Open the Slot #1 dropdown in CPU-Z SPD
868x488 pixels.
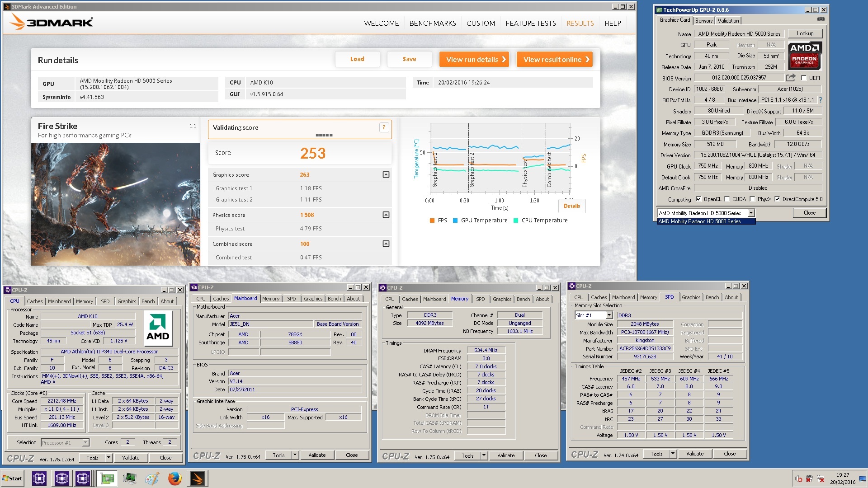[x=609, y=315]
